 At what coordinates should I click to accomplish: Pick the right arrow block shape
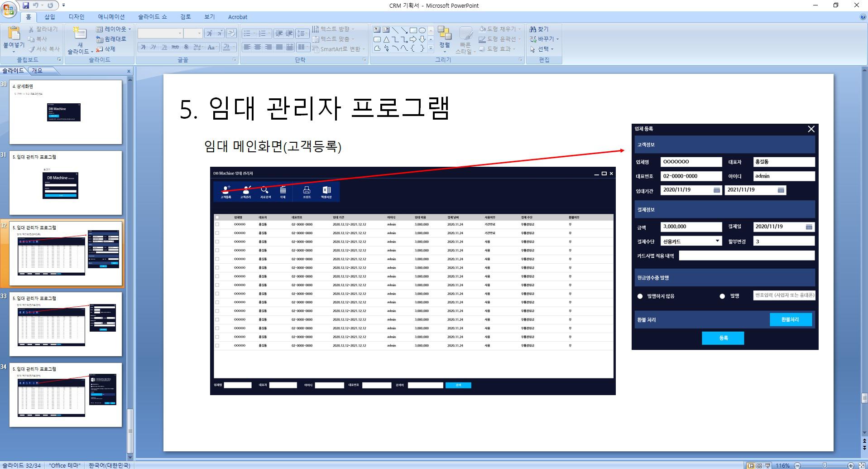[413, 39]
